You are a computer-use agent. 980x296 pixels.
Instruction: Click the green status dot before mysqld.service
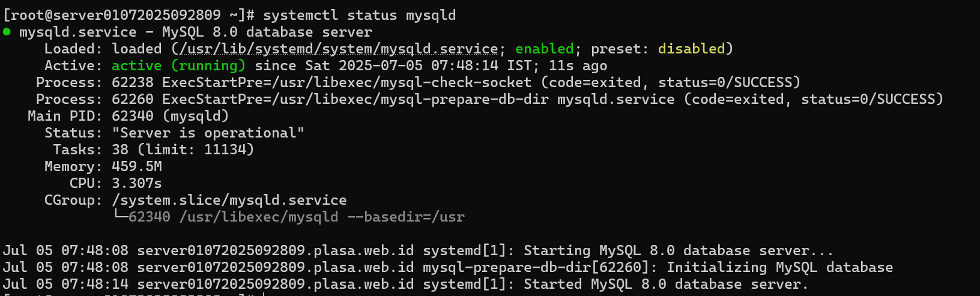click(x=7, y=32)
